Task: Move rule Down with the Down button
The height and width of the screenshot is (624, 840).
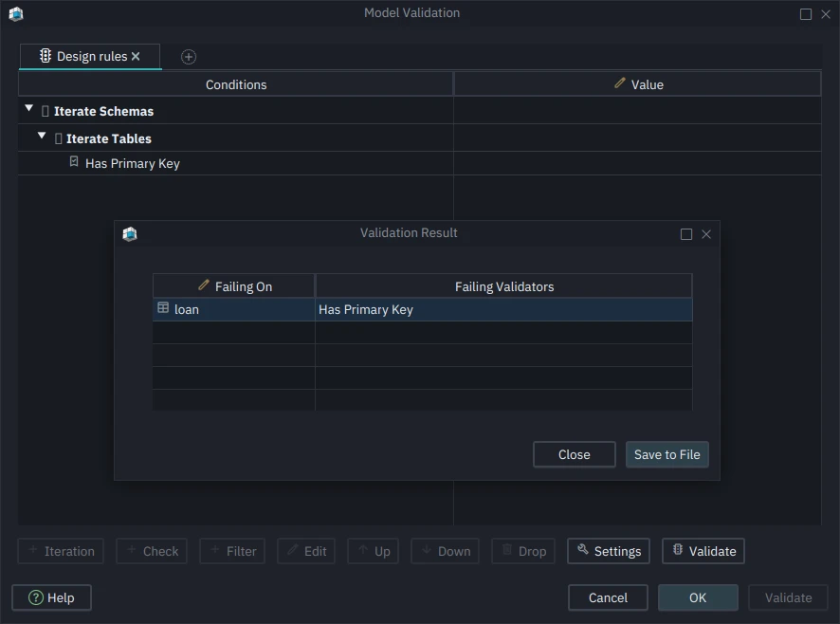Action: tap(446, 551)
